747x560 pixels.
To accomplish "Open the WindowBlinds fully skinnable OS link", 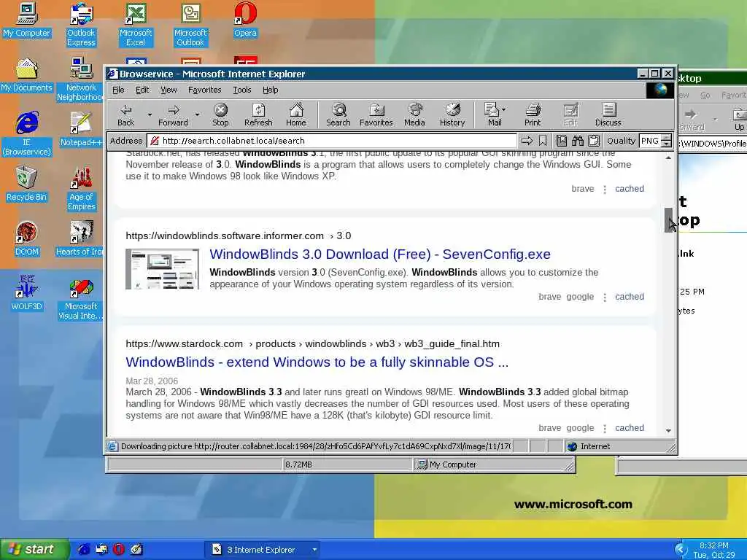I will tap(317, 362).
